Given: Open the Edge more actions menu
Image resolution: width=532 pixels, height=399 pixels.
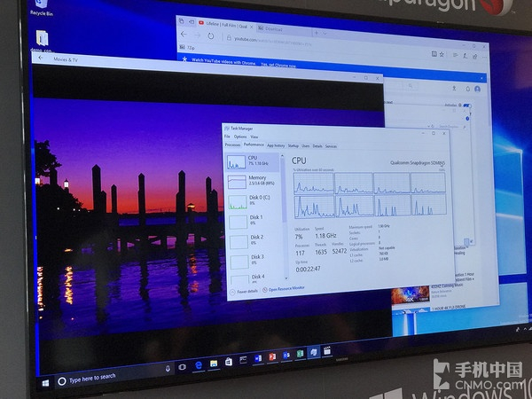Looking at the screenshot, I should point(484,58).
